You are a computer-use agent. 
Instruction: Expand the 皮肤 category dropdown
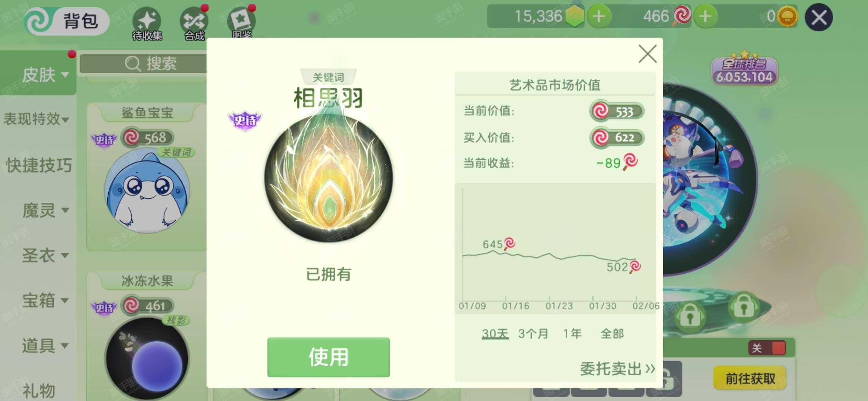coord(45,75)
